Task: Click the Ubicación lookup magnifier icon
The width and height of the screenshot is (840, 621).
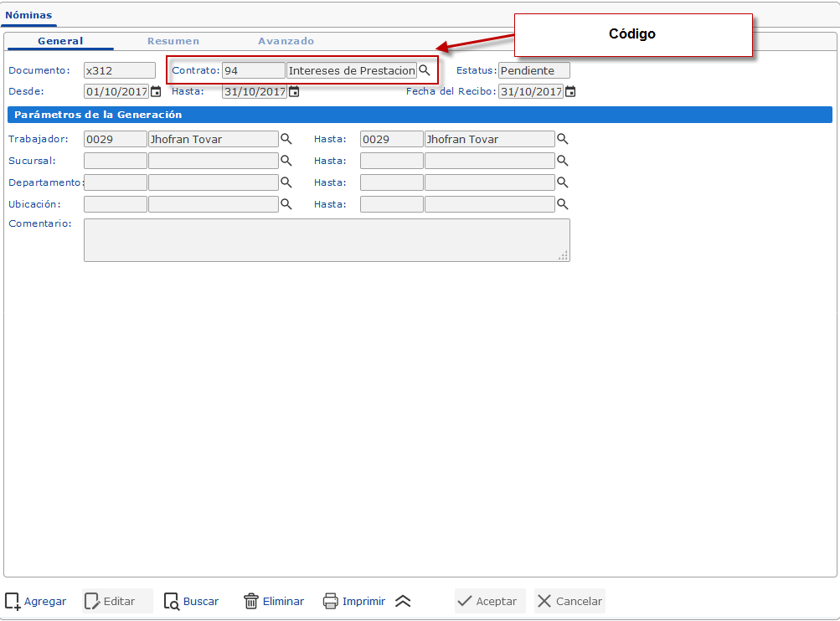Action: coord(286,204)
